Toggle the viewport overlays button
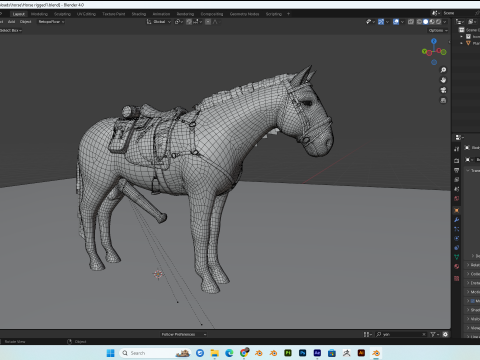 click(x=396, y=22)
